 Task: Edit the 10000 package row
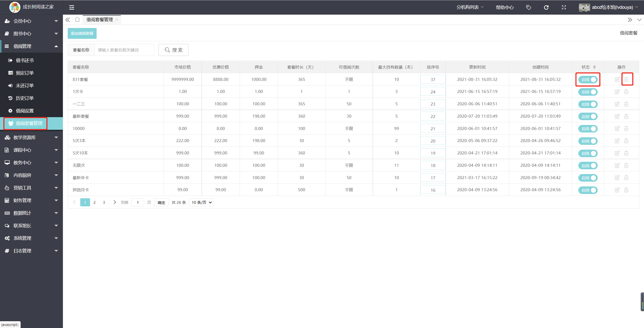[617, 128]
